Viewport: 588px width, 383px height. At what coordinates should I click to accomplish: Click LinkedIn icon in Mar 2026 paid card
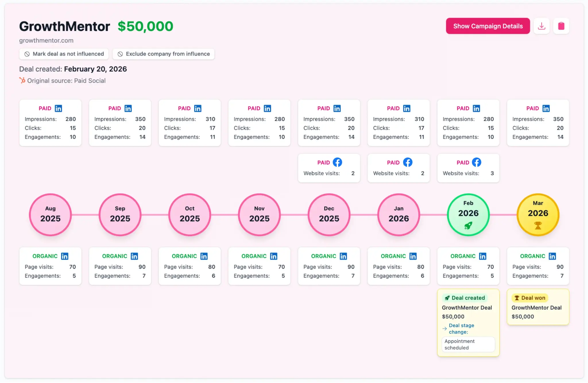click(546, 108)
